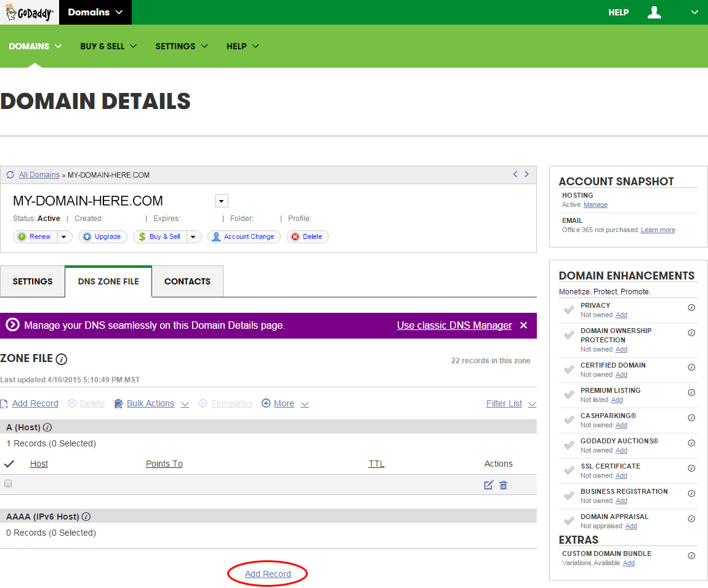The height and width of the screenshot is (588, 708).
Task: Click Add link for Privacy
Action: point(621,315)
